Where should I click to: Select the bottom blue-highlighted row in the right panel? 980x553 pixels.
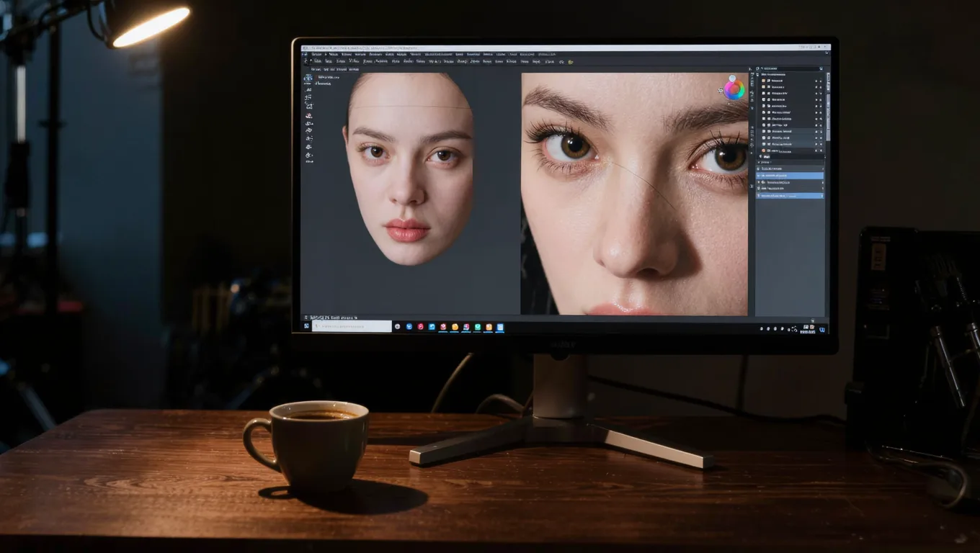pyautogui.click(x=790, y=196)
